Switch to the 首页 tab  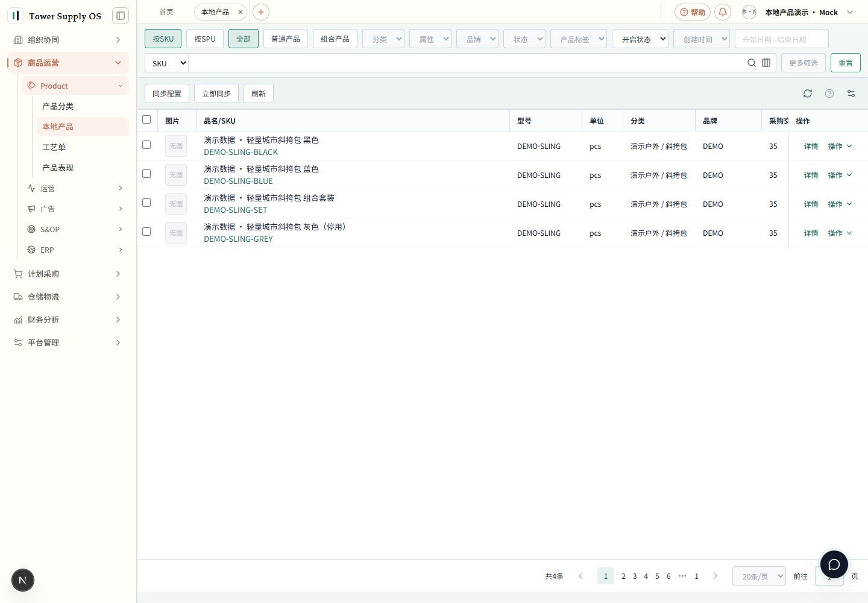pyautogui.click(x=166, y=12)
